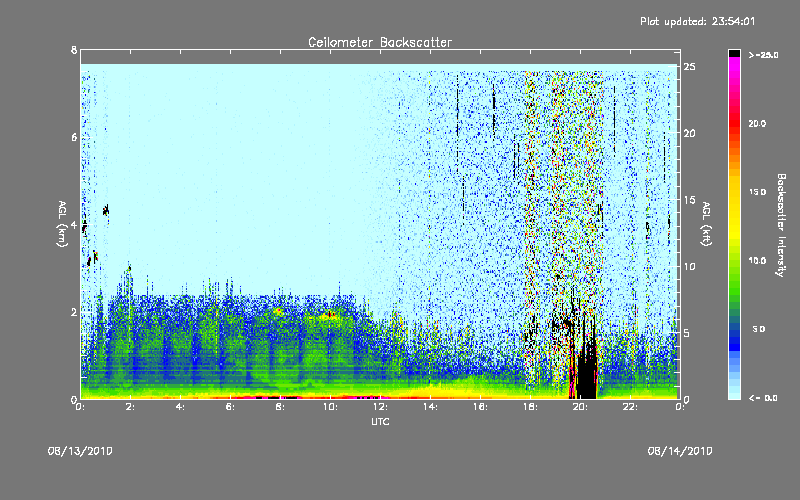Image resolution: width=800 pixels, height=500 pixels.
Task: Click the 'Plot updated: 23:54:01' timestamp
Action: pyautogui.click(x=697, y=21)
